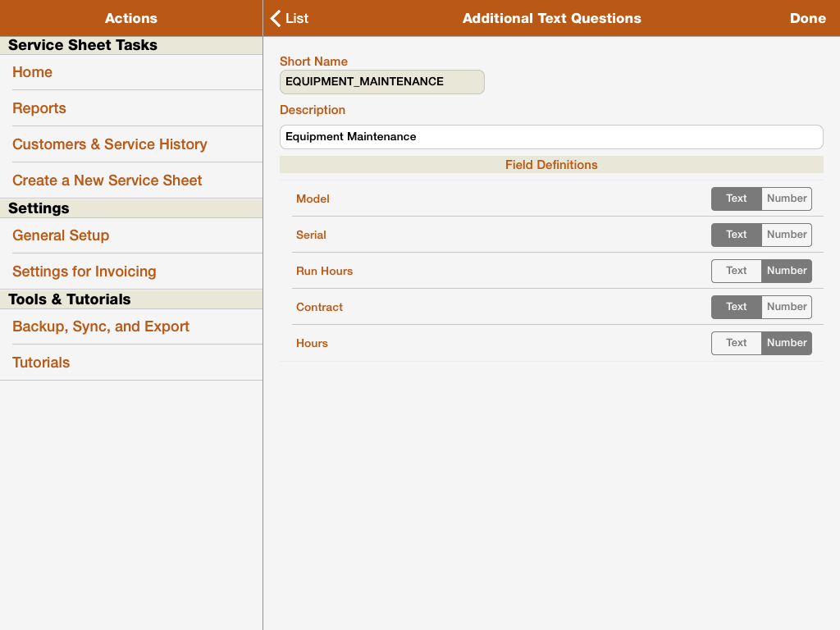Open Backup, Sync, and Export
This screenshot has height=630, width=840.
(x=101, y=326)
